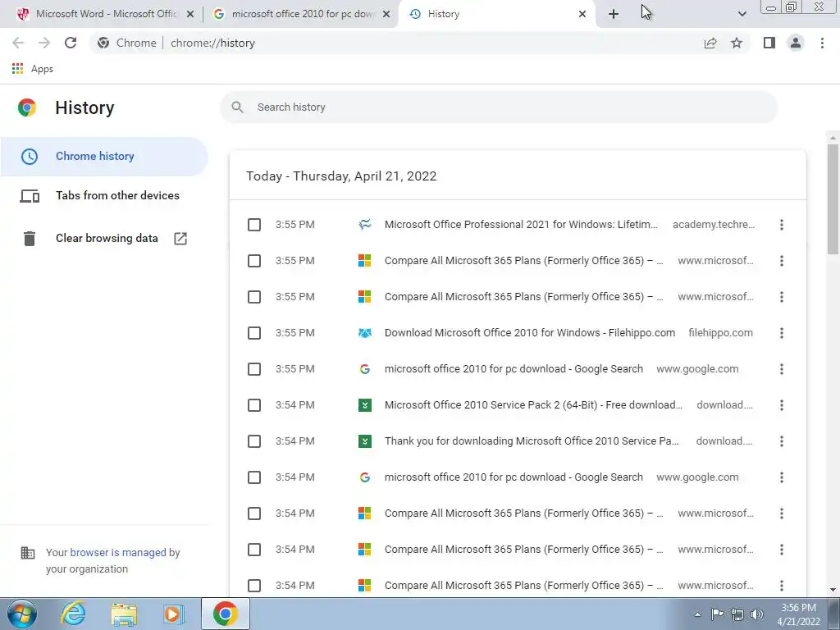The height and width of the screenshot is (630, 840).
Task: Open Thank you for downloading history link
Action: point(532,441)
